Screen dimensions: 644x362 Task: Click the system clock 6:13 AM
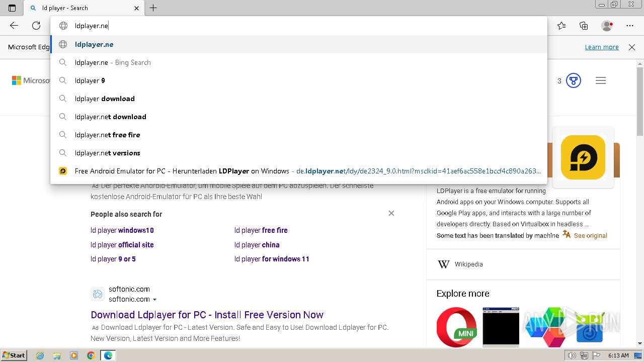pos(618,355)
